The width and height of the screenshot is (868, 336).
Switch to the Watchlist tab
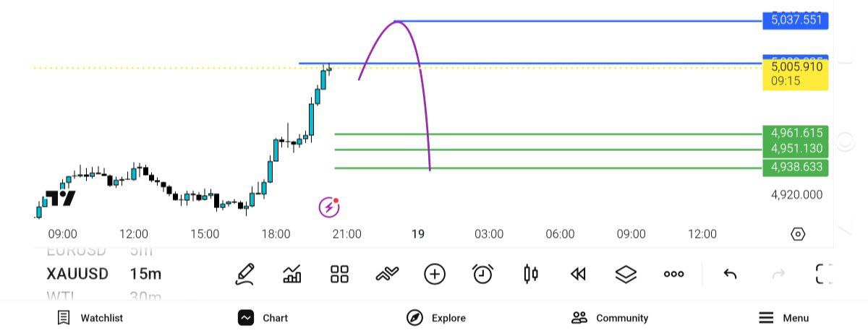pyautogui.click(x=90, y=318)
